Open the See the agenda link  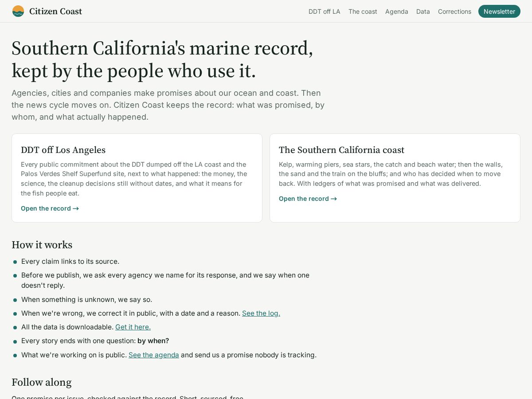(x=154, y=355)
